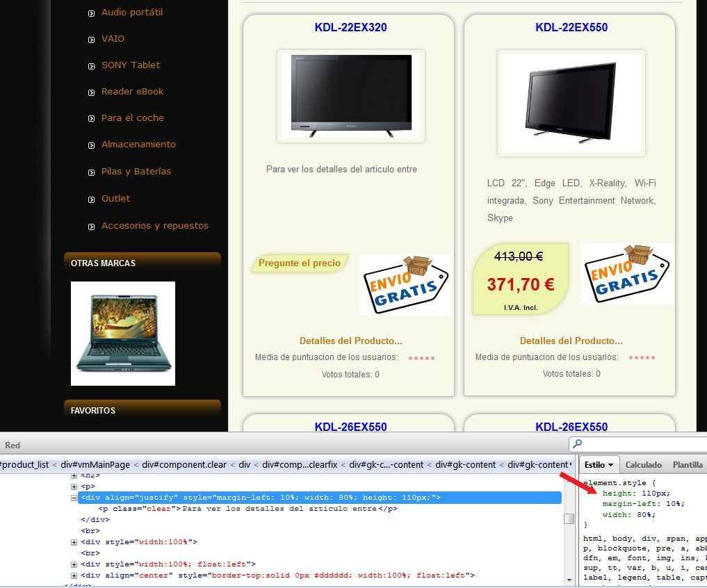Select div#vmMainPage in the breadcrumb
The image size is (707, 588).
[95, 464]
